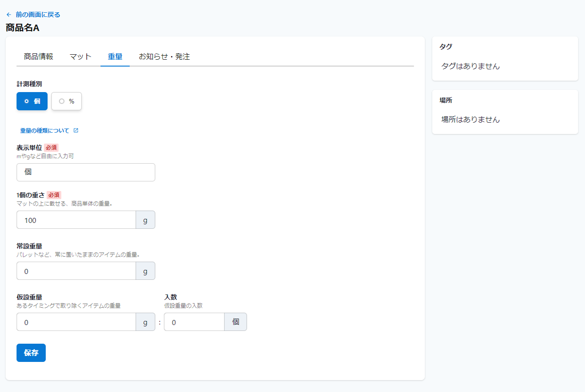Screen dimensions: 585x392
Task: Open the 商品情報 tab
Action: (x=39, y=57)
